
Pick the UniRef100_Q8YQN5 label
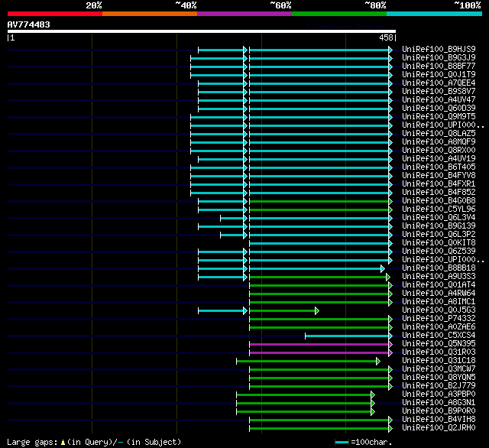coord(439,378)
